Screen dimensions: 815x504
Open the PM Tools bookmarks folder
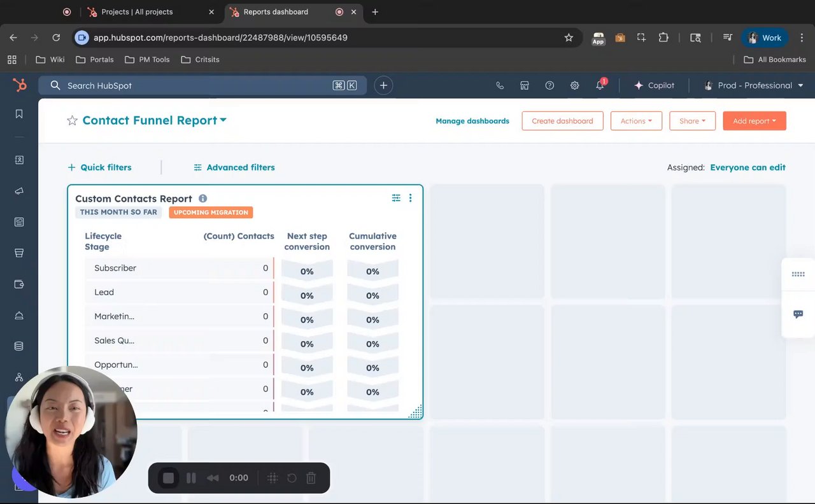tap(147, 59)
